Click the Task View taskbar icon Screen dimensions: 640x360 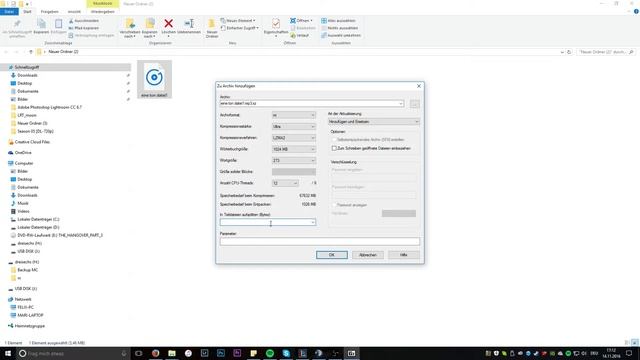click(139, 353)
